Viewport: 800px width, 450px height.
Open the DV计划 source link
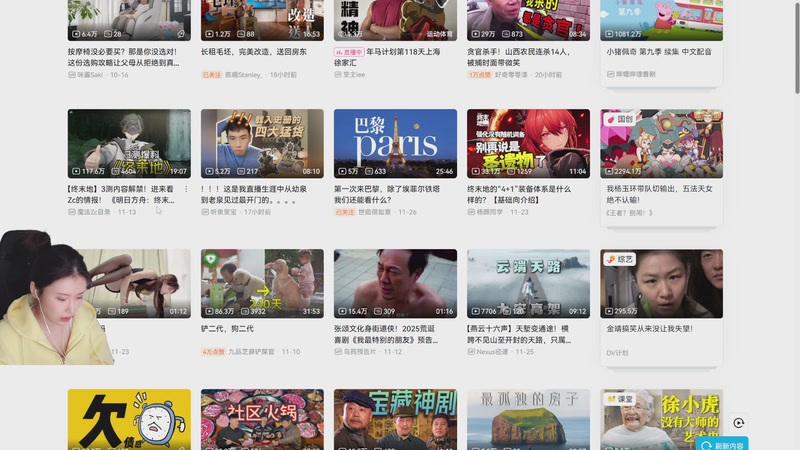tap(617, 353)
